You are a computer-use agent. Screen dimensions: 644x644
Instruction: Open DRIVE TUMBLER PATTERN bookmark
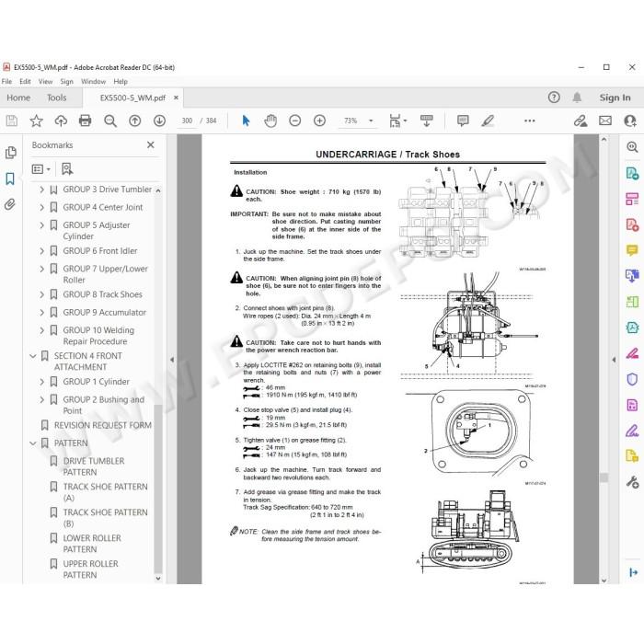[94, 466]
